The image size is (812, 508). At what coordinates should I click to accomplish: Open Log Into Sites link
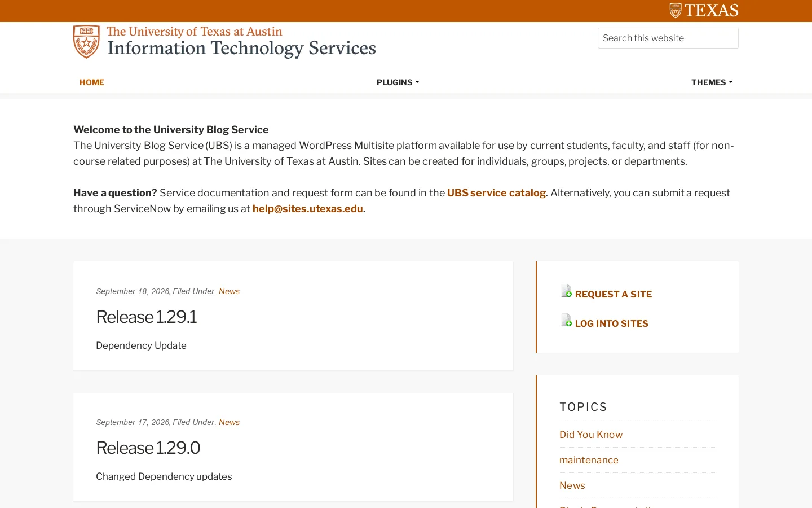tap(612, 323)
